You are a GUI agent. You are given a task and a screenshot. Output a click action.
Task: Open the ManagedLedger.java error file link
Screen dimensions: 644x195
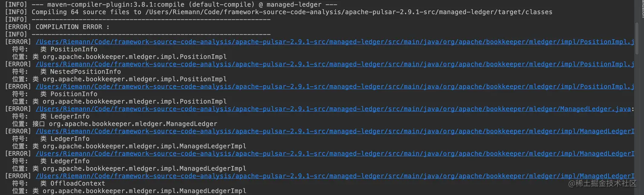pyautogui.click(x=333, y=109)
